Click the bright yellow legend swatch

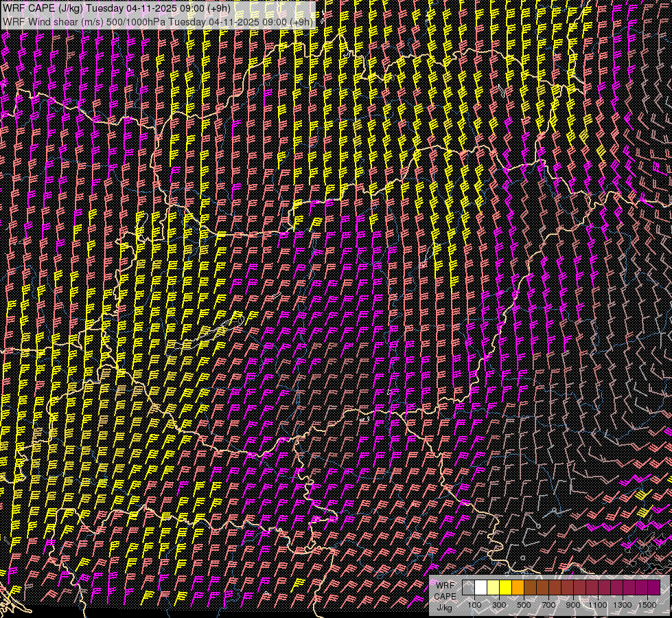(x=505, y=588)
